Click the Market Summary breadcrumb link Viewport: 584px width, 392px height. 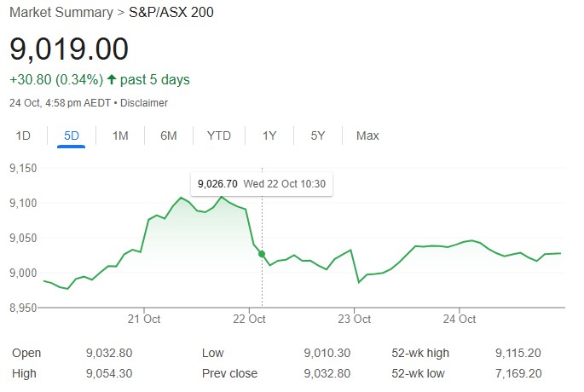click(61, 12)
